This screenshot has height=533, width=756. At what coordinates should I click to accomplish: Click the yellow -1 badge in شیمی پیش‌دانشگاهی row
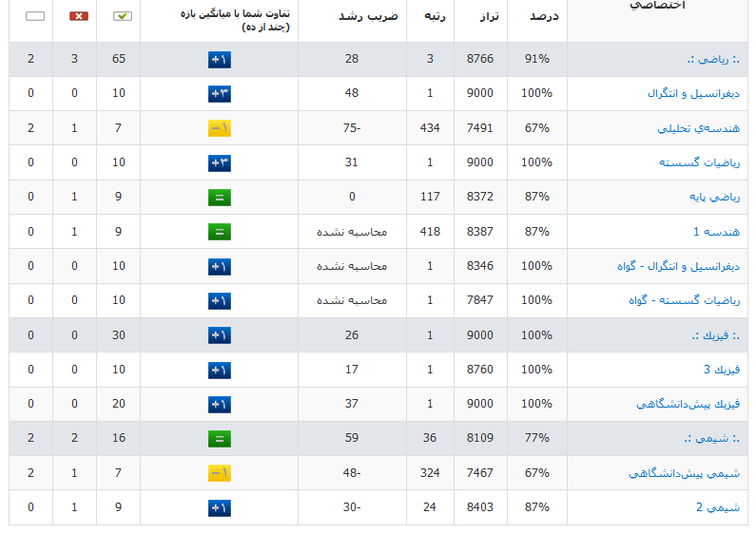[x=220, y=473]
